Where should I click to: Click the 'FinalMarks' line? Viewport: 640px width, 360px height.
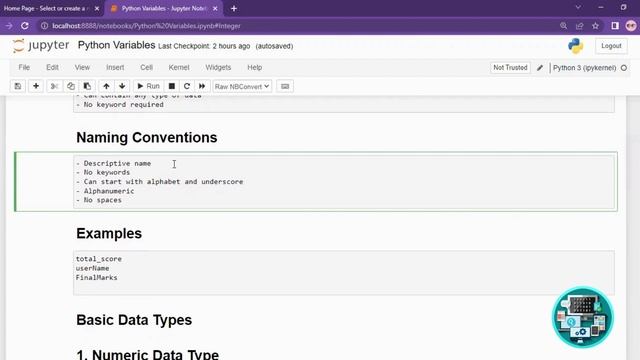[x=96, y=278]
